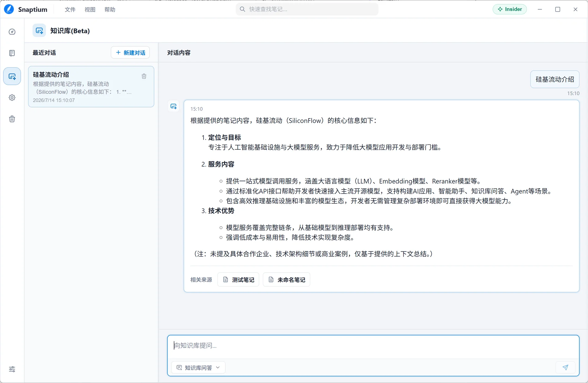Click the search magnifier icon

242,9
